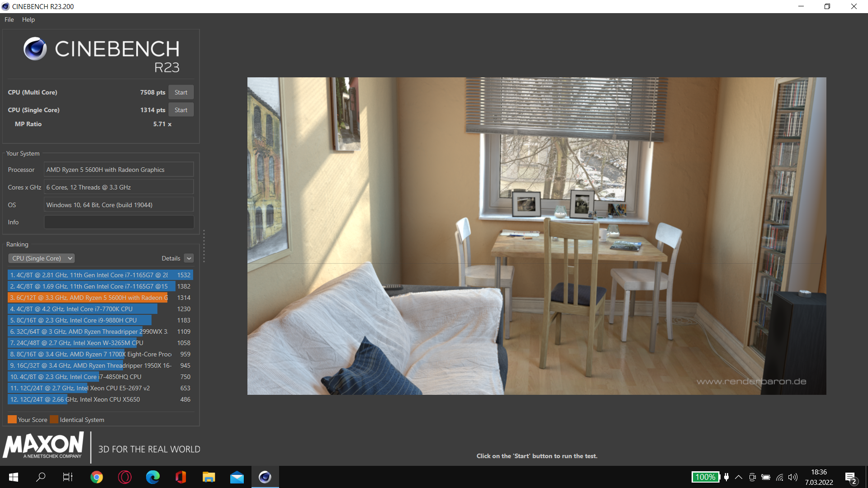Image resolution: width=868 pixels, height=488 pixels.
Task: Open the CPU (Single Core) ranking dropdown
Action: tap(41, 258)
